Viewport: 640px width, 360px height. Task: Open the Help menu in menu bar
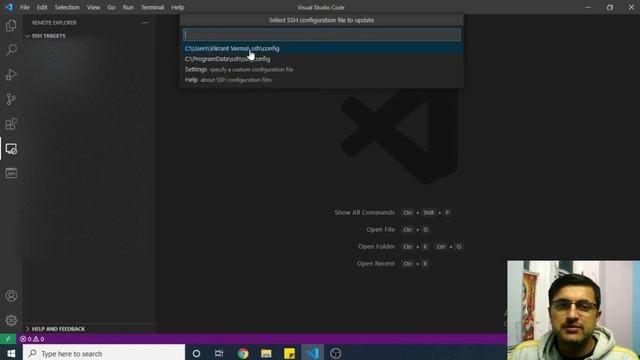(x=178, y=7)
